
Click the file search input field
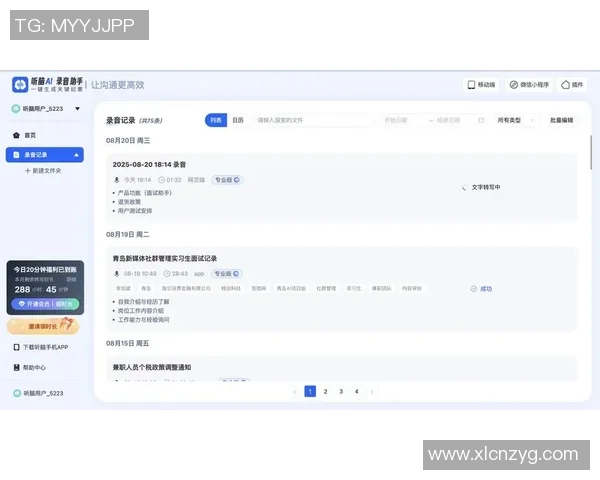point(313,120)
